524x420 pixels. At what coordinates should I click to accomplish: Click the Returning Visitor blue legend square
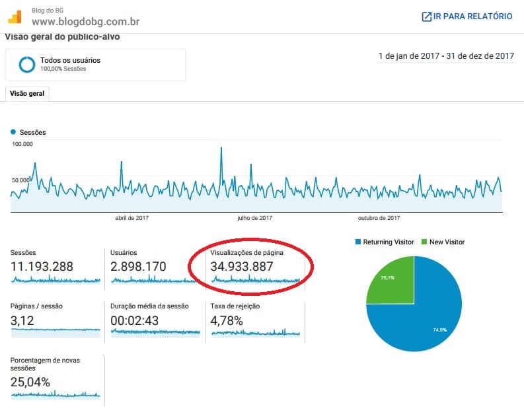358,242
